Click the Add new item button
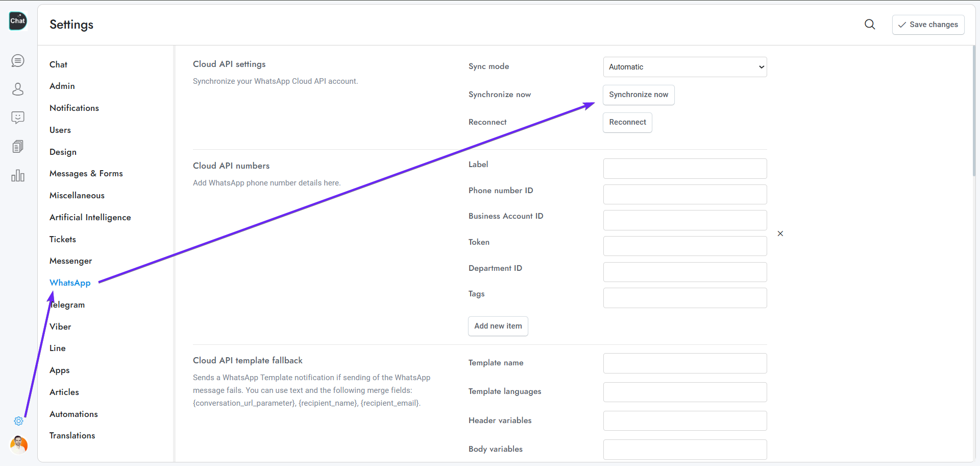Image resolution: width=980 pixels, height=466 pixels. coord(498,326)
